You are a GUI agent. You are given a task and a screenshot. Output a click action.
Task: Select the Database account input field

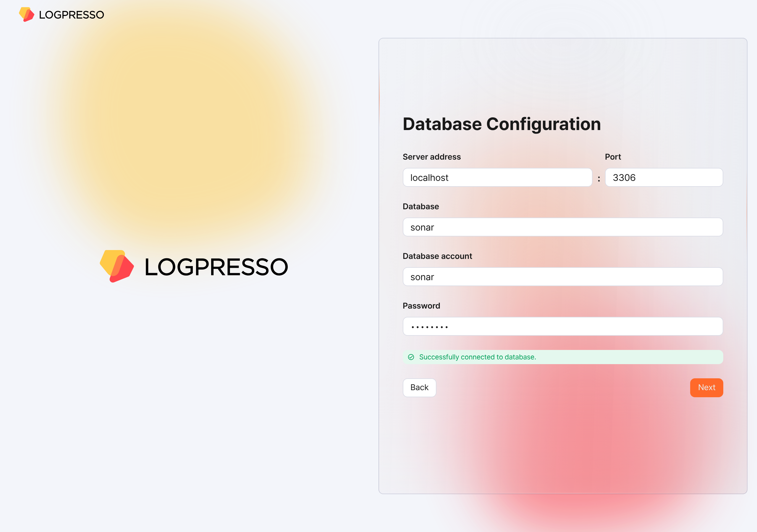click(x=563, y=277)
